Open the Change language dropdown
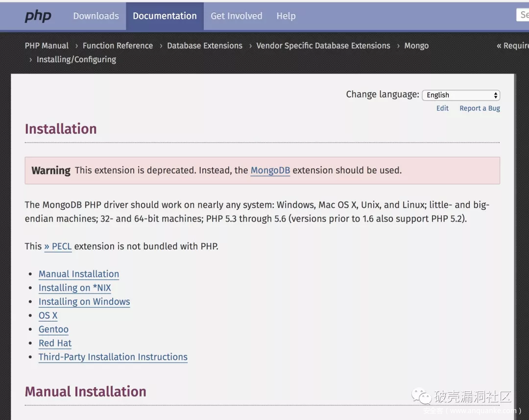The width and height of the screenshot is (529, 420). point(461,95)
